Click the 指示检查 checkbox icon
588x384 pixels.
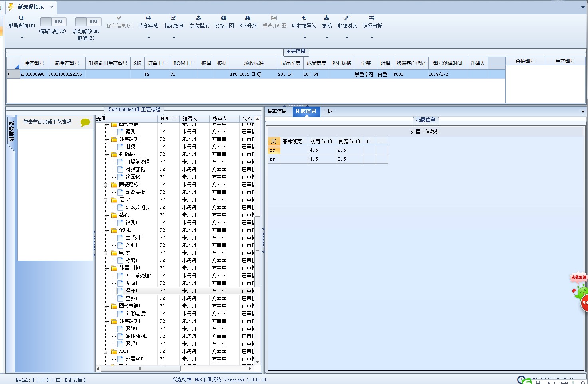point(173,18)
